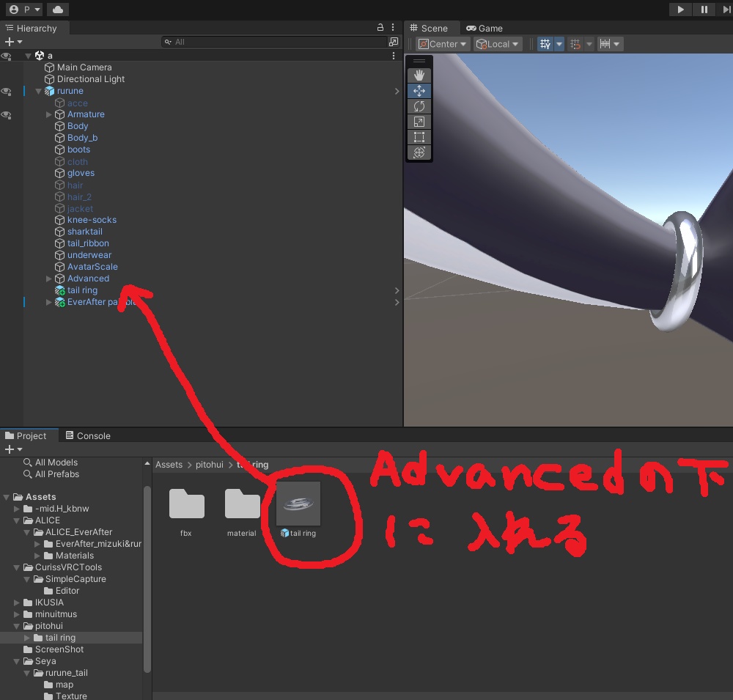Toggle visibility of Armature object
This screenshot has width=733, height=700.
(6, 114)
